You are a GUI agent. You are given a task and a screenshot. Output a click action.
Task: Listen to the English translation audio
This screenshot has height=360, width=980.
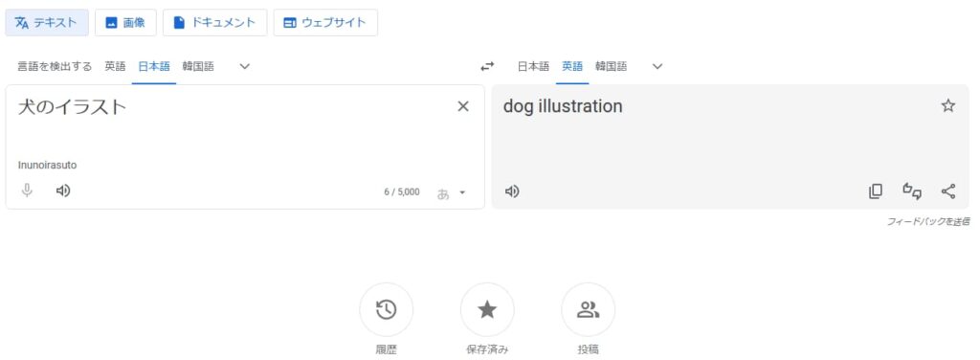512,191
